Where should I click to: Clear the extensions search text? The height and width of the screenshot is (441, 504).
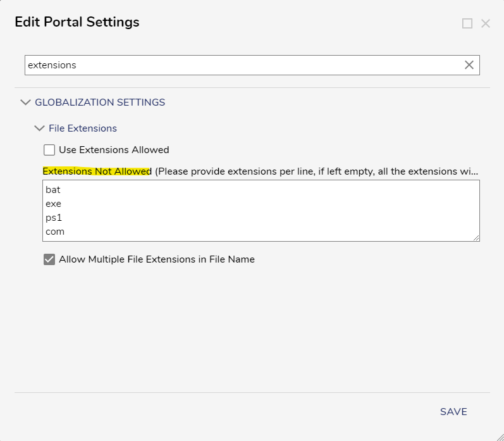469,65
